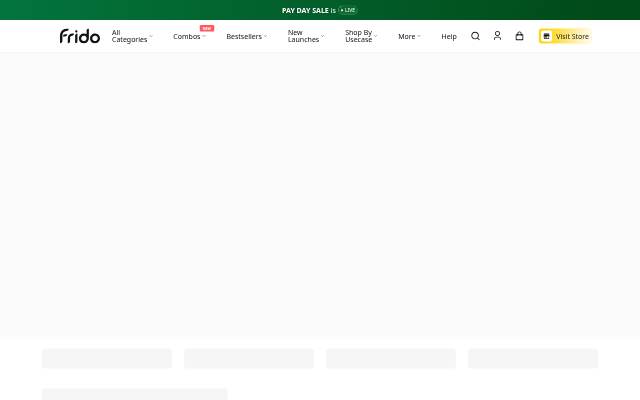Click the wide heading placeholder below cards
The image size is (640, 400).
[135, 394]
